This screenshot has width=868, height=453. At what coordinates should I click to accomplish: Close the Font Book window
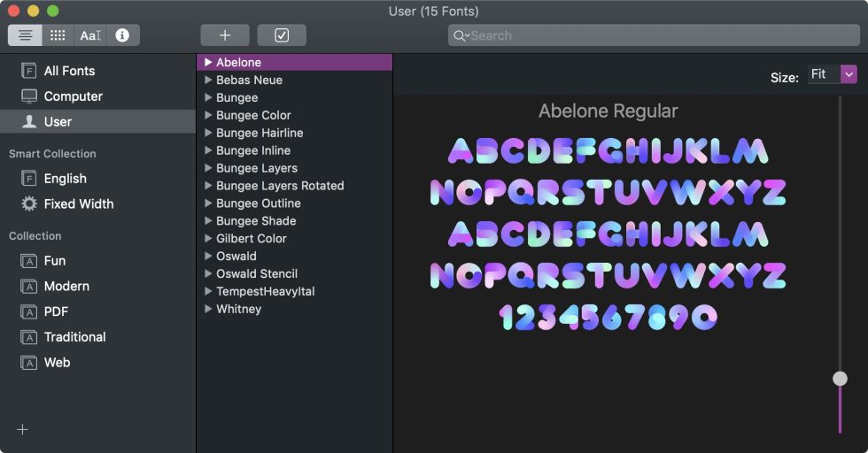click(13, 11)
